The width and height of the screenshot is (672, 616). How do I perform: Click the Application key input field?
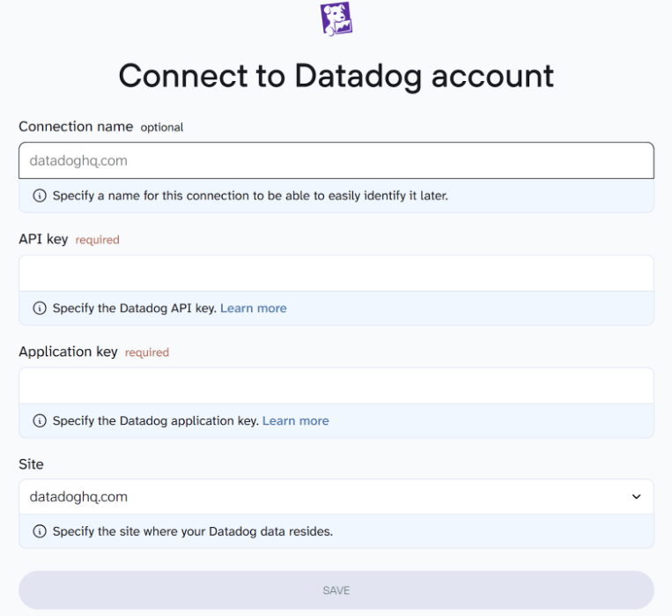pyautogui.click(x=336, y=386)
